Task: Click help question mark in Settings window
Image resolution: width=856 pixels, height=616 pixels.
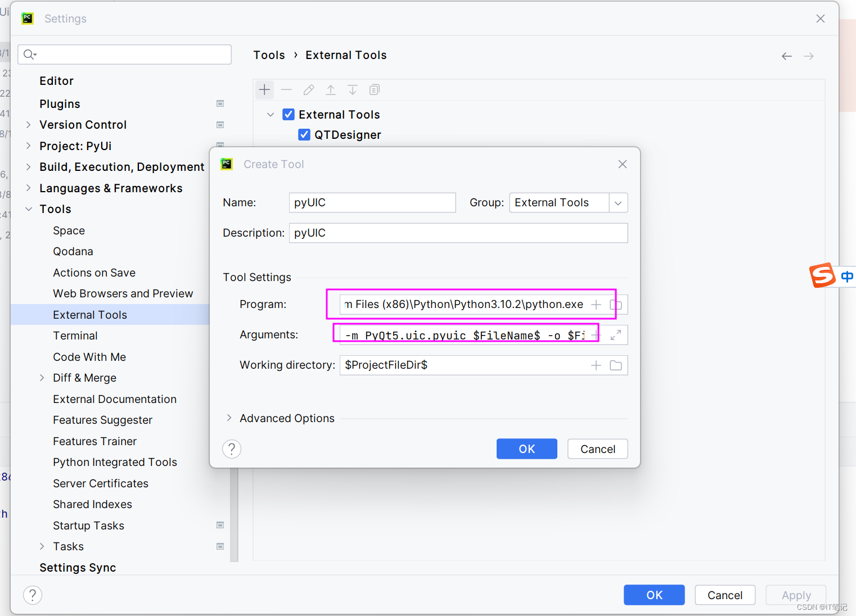Action: (33, 595)
